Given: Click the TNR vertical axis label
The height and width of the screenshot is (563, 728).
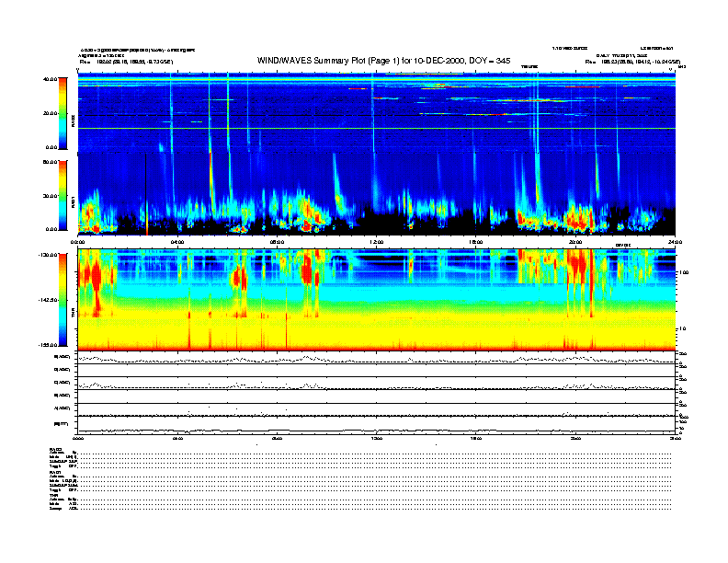Looking at the screenshot, I should coord(73,315).
